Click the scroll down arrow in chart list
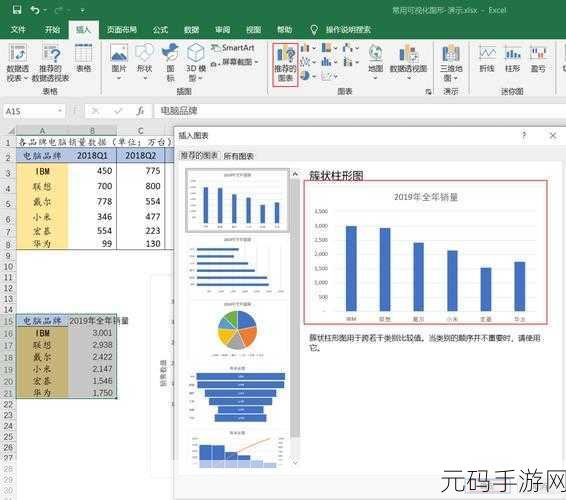Screen dimensions: 566x500 295,462
